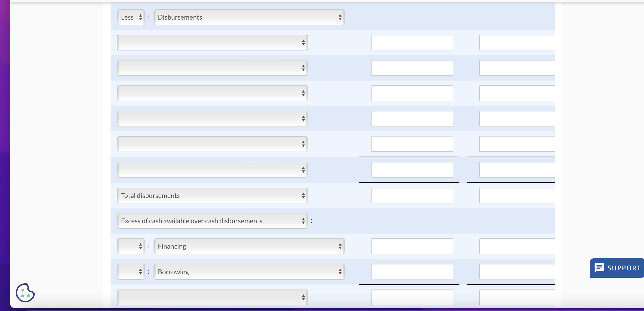Click first amount field in Financing row
The image size is (644, 311).
pos(412,246)
